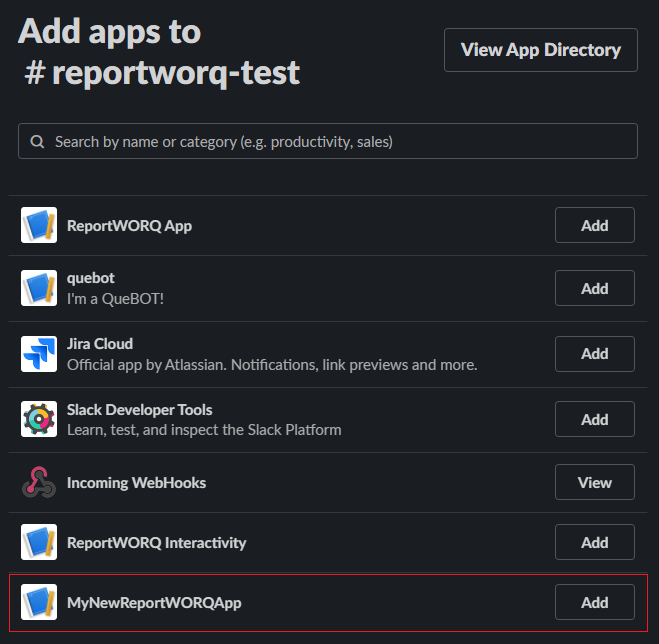Add ReportWORQ Interactivity to the channel
The image size is (659, 644).
pos(594,543)
